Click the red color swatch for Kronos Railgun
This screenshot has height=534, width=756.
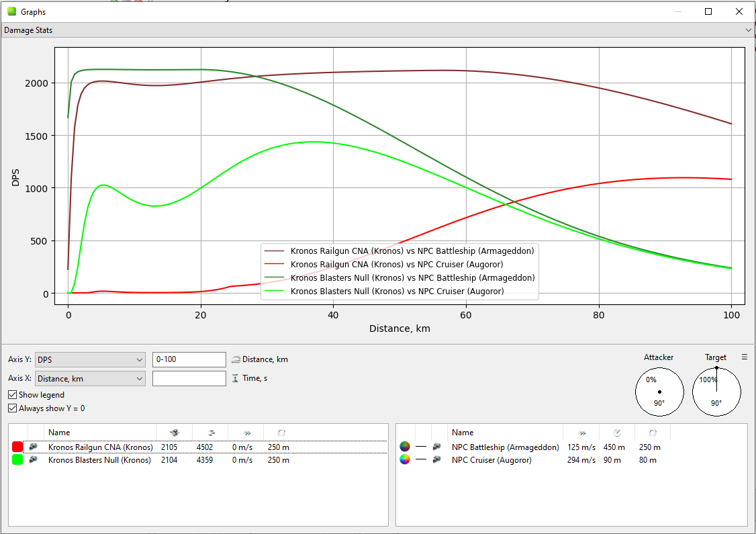tap(17, 447)
